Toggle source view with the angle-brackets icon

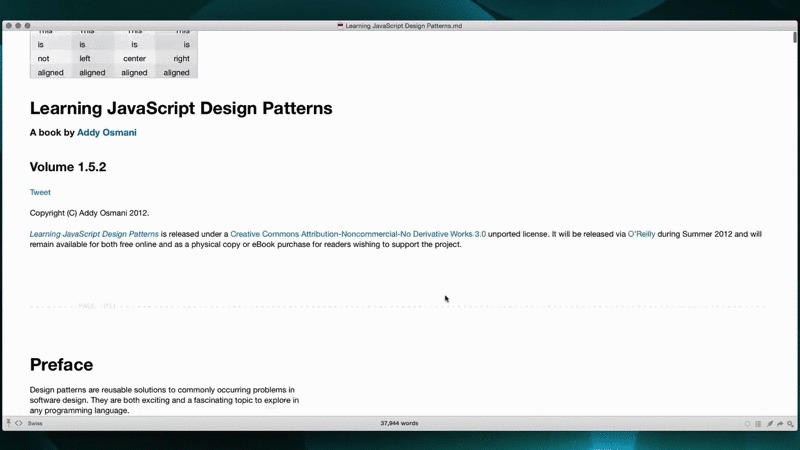tap(19, 423)
